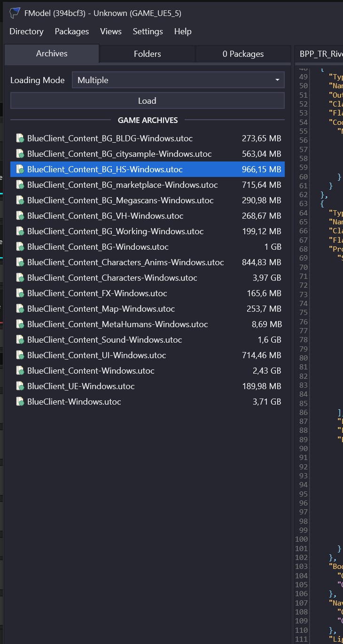This screenshot has width=343, height=644.
Task: Click file icon of BlueClient_Content_BG_Working-Windows.utoc
Action: pos(20,231)
